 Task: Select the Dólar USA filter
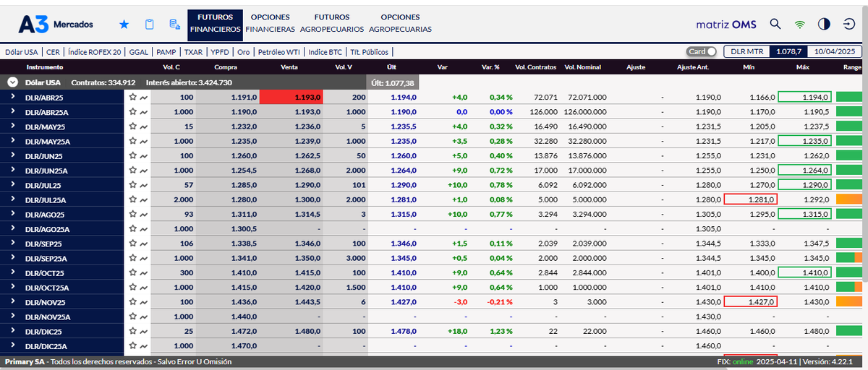(x=22, y=52)
